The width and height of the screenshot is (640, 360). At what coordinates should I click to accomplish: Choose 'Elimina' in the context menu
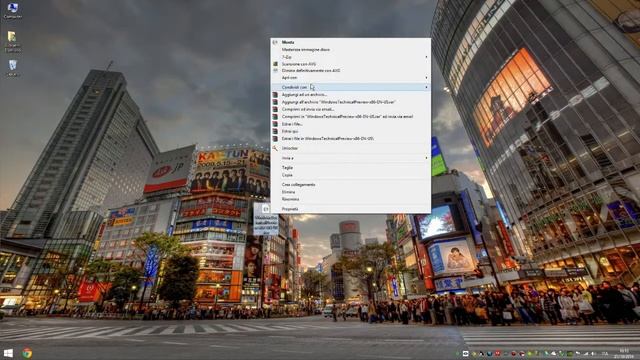351,192
